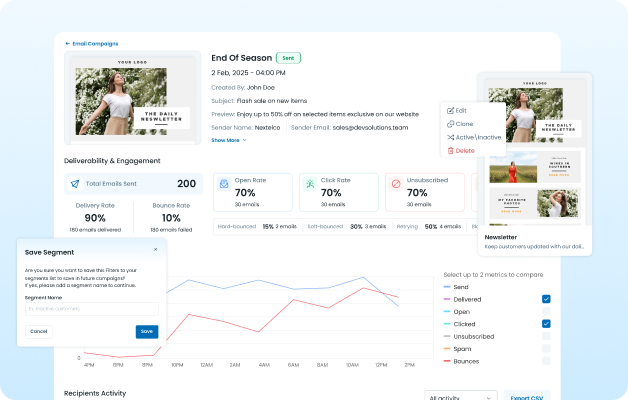Screen dimensions: 628x400
Task: Click the Total Emails Sent paper-plane icon
Action: (x=73, y=184)
